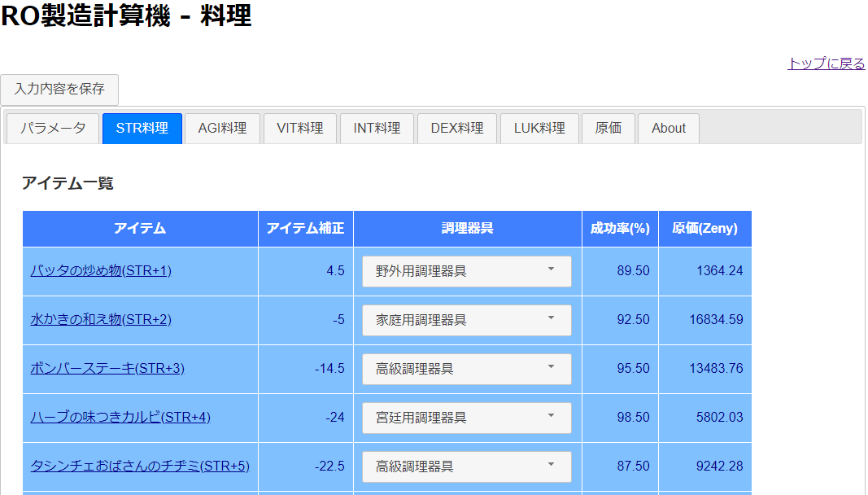Click the 入力内容を保存 button
Viewport: 868px width, 495px height.
59,90
